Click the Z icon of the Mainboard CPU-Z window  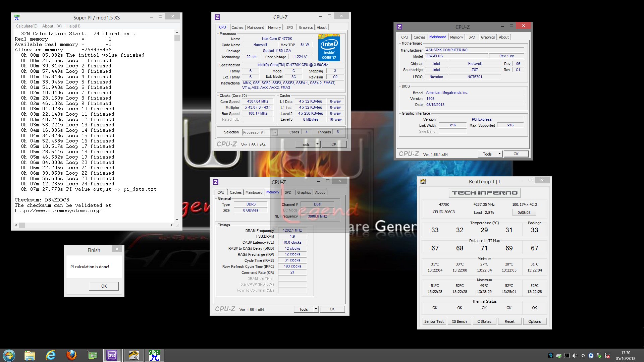[x=399, y=27]
